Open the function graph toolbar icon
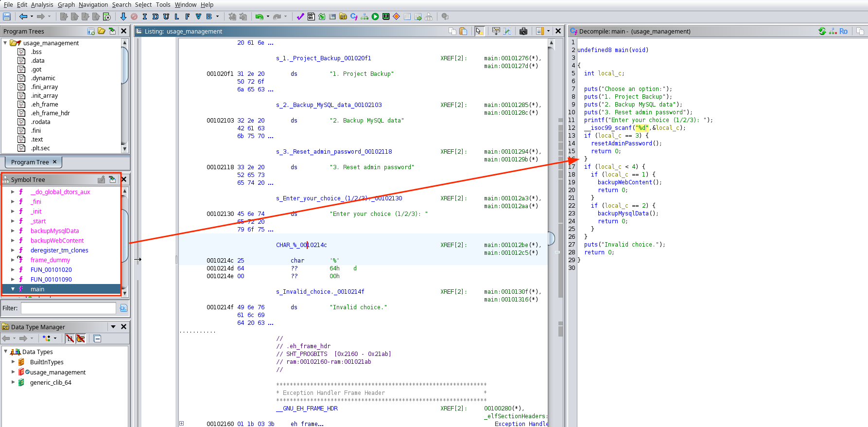 [x=365, y=17]
